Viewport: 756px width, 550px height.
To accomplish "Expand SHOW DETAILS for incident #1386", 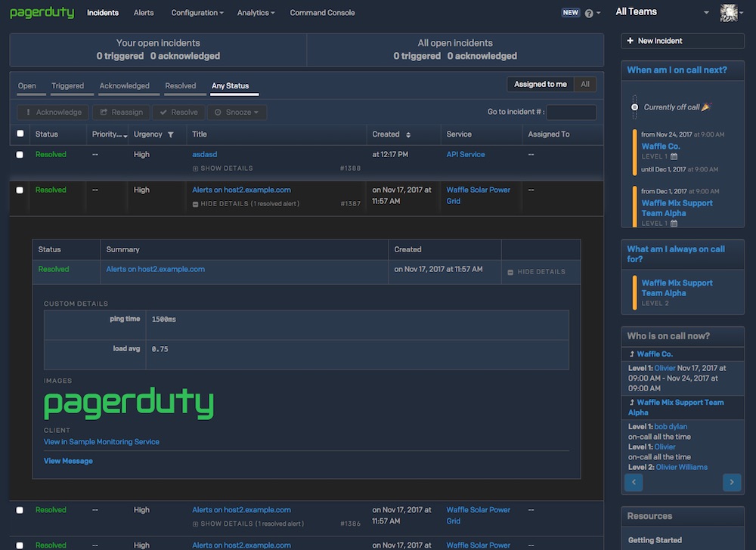I will click(x=248, y=524).
